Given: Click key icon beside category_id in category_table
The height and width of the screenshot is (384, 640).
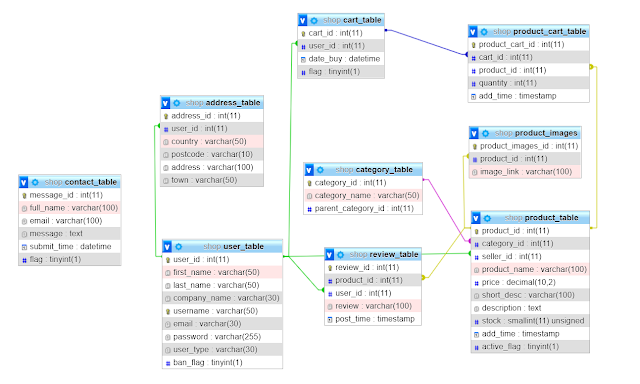Looking at the screenshot, I should [309, 183].
